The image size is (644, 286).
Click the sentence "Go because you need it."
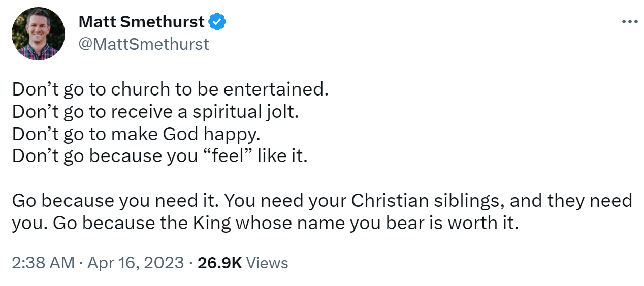[115, 201]
